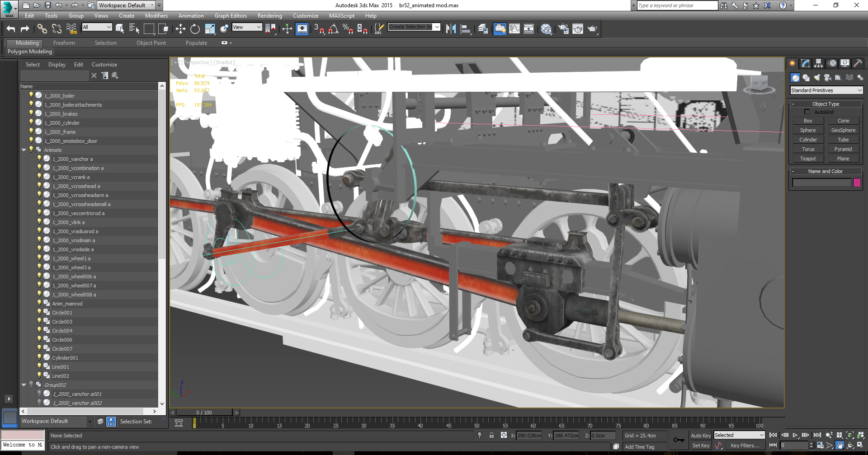
Task: Click the pink object color swatch
Action: pos(857,183)
